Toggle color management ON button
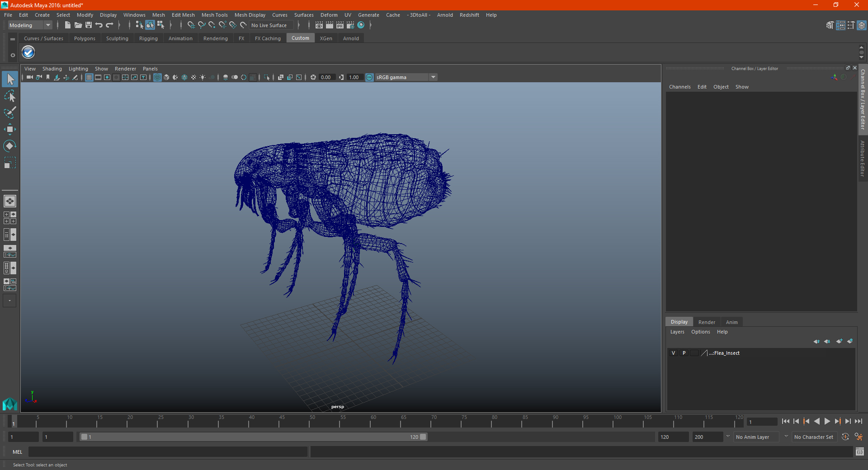The image size is (868, 470). pyautogui.click(x=369, y=77)
